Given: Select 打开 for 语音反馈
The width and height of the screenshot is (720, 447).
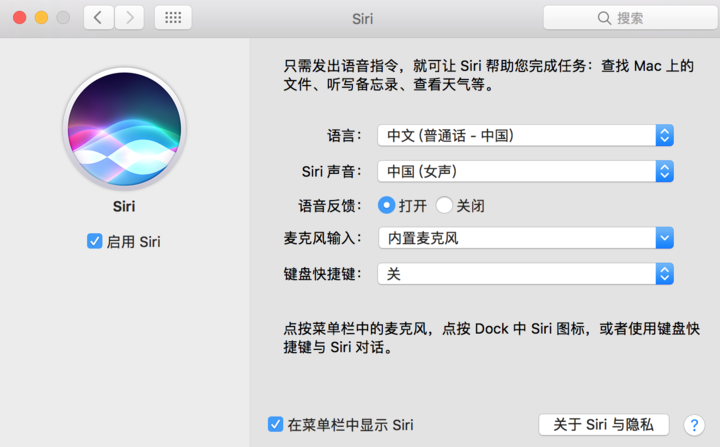Looking at the screenshot, I should point(387,205).
